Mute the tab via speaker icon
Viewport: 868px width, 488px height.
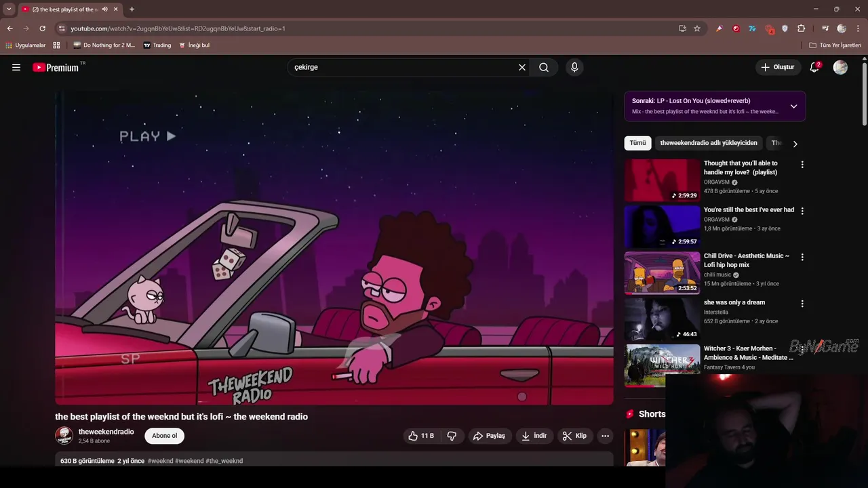coord(104,9)
